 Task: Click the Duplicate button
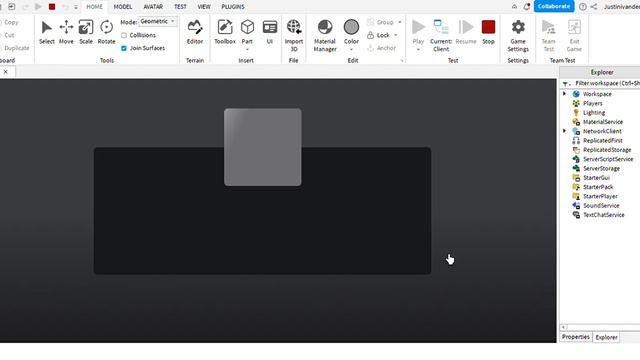(14, 48)
